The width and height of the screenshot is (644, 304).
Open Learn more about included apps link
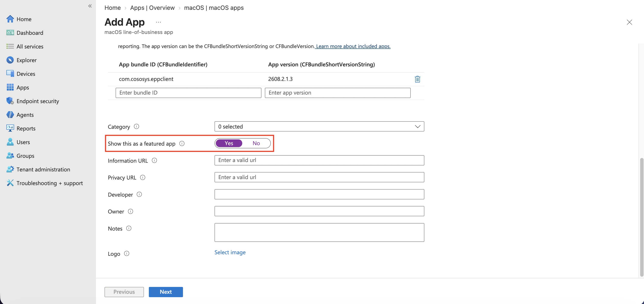353,46
